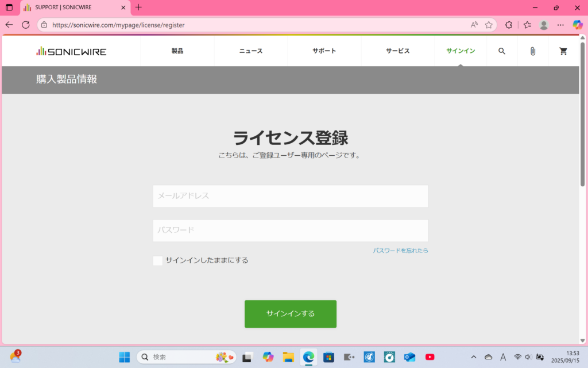Focus the パスワード input field
This screenshot has height=368, width=588.
tap(291, 231)
